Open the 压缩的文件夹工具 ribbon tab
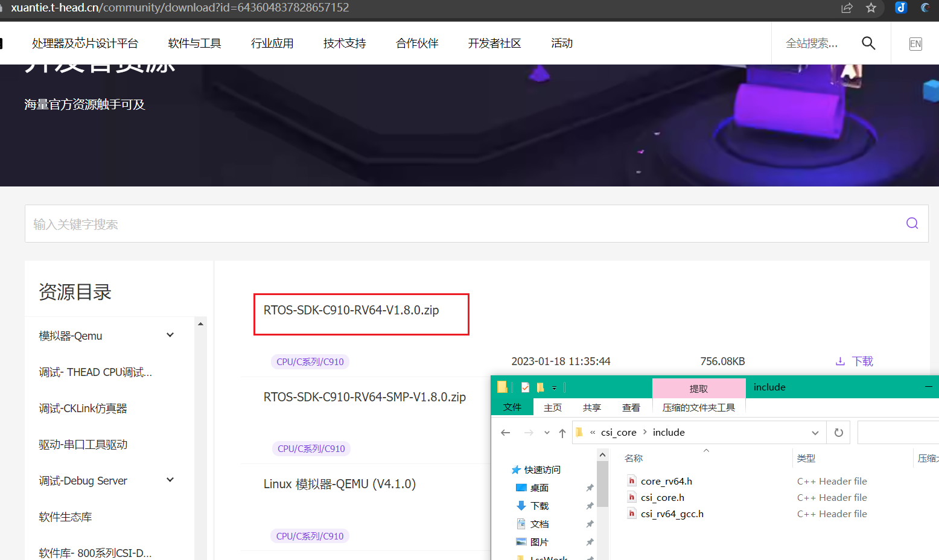Viewport: 939px width, 560px height. (x=699, y=408)
